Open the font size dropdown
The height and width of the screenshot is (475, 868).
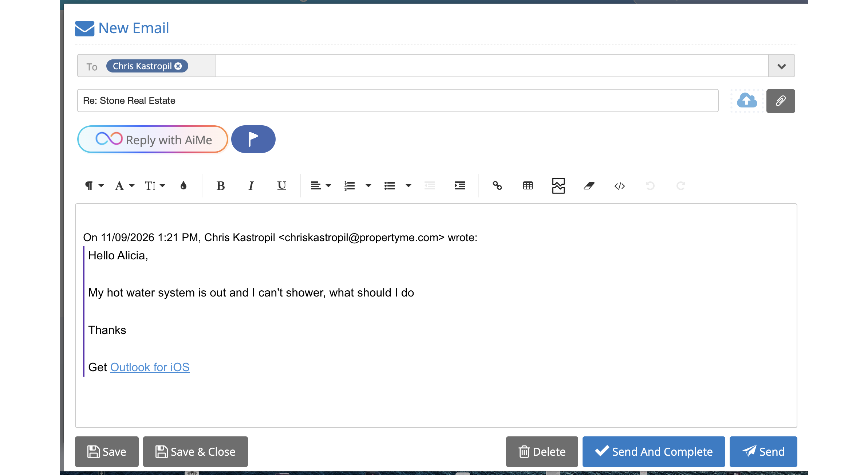[x=155, y=186]
